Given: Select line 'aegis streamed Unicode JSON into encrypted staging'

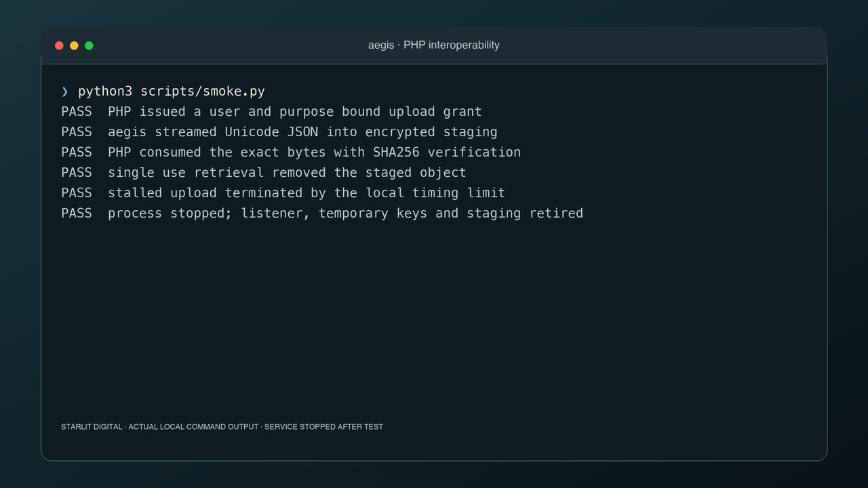Looking at the screenshot, I should click(x=302, y=132).
